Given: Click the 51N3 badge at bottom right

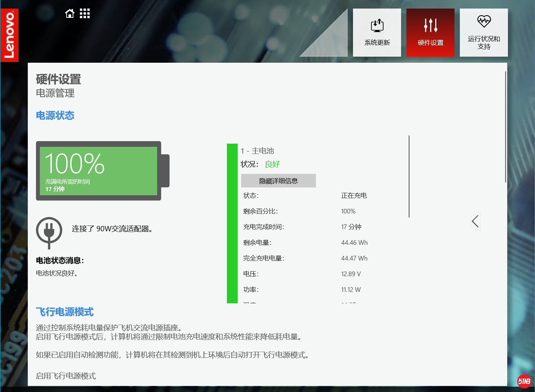Looking at the screenshot, I should (524, 382).
